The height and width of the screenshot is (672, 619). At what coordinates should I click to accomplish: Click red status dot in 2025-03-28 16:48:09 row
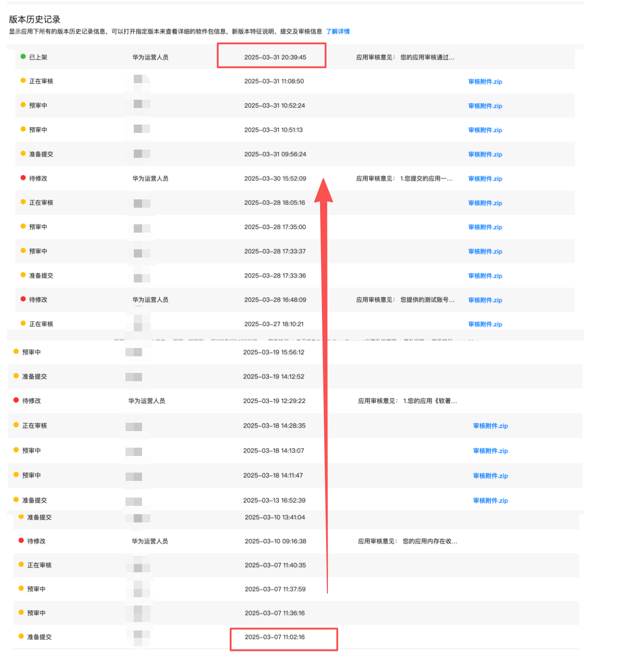23,299
